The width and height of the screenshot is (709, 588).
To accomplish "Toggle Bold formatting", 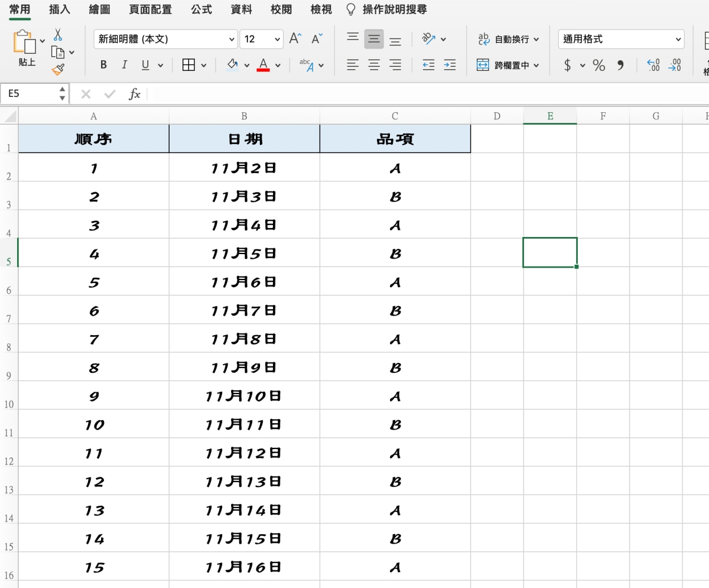I will (103, 65).
